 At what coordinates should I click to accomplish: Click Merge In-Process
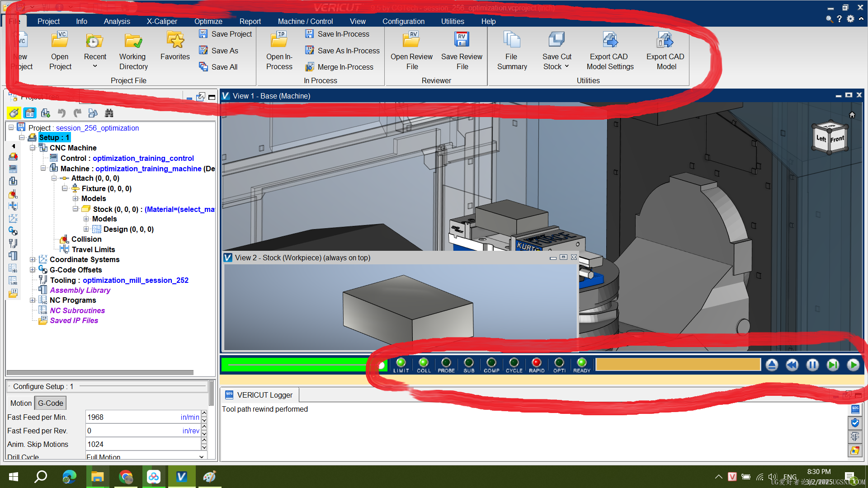340,67
